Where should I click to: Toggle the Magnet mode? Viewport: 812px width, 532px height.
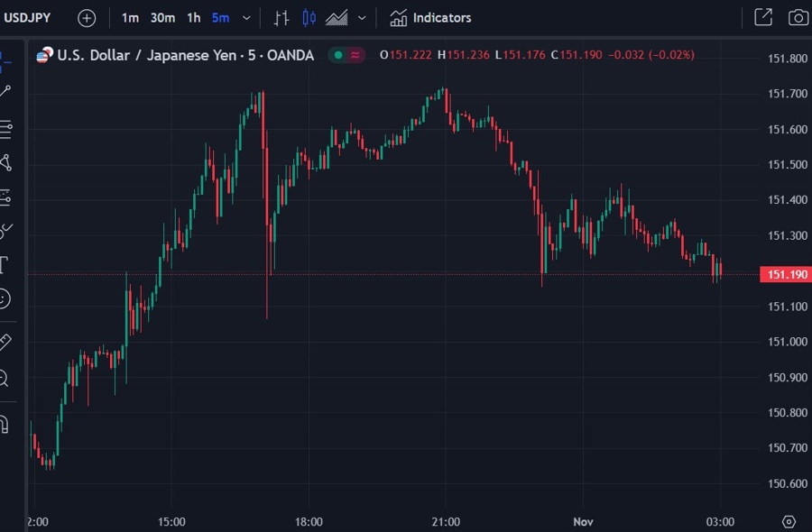coord(5,425)
